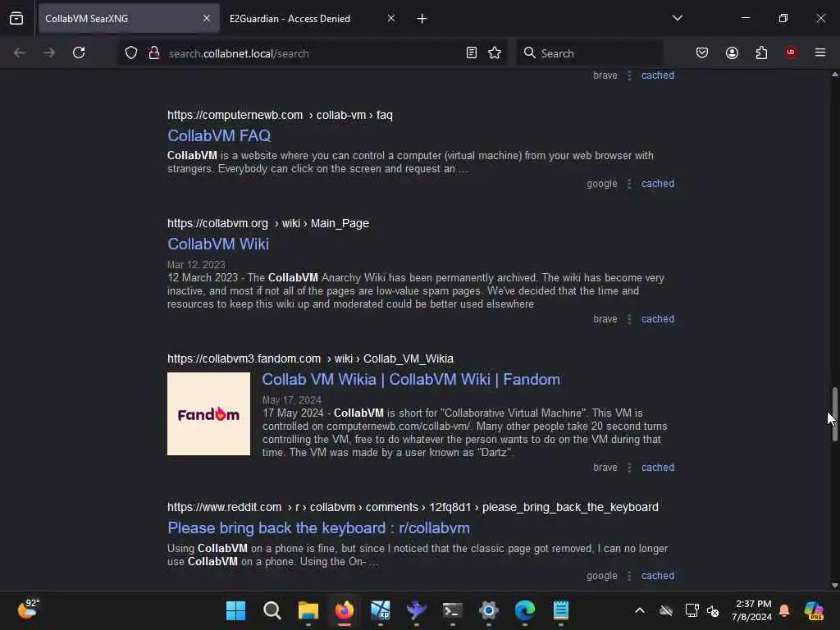This screenshot has width=840, height=630.
Task: Open the Notepad app in taskbar
Action: point(561,610)
